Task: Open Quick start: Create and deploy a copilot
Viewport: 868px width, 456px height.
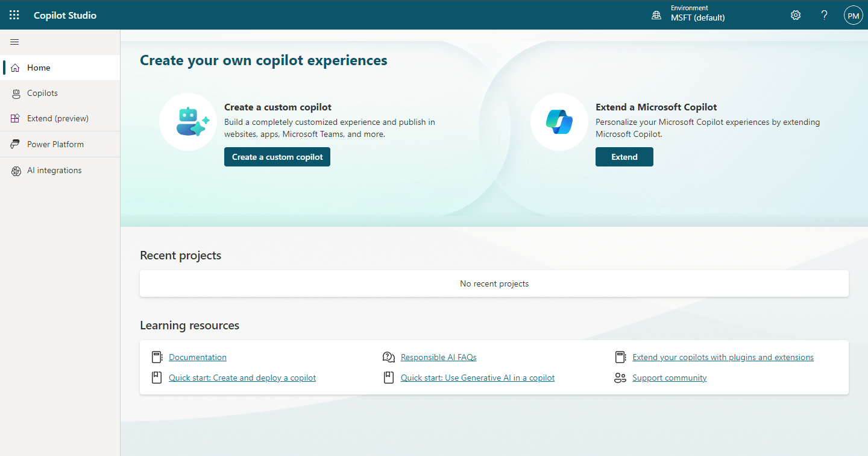Action: coord(242,378)
